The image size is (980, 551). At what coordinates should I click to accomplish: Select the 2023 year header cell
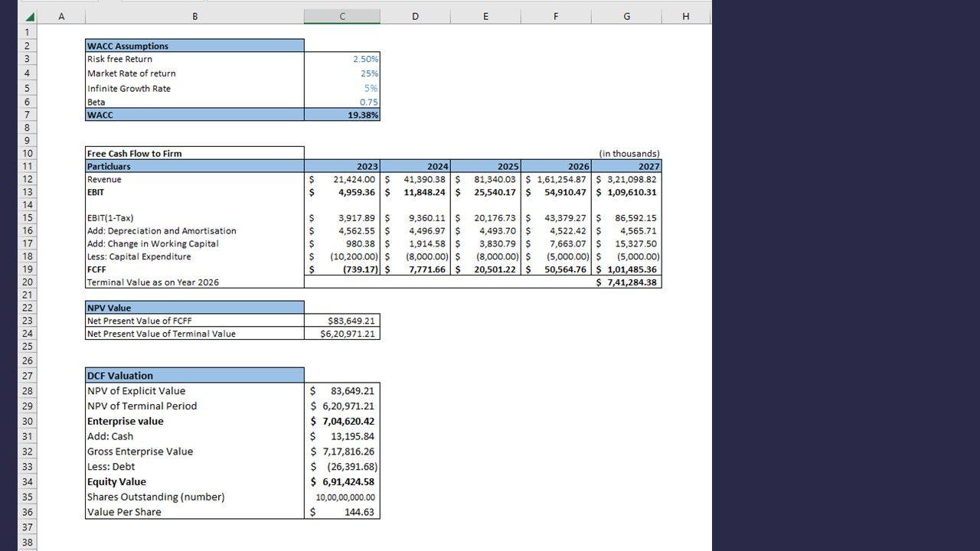pos(342,166)
